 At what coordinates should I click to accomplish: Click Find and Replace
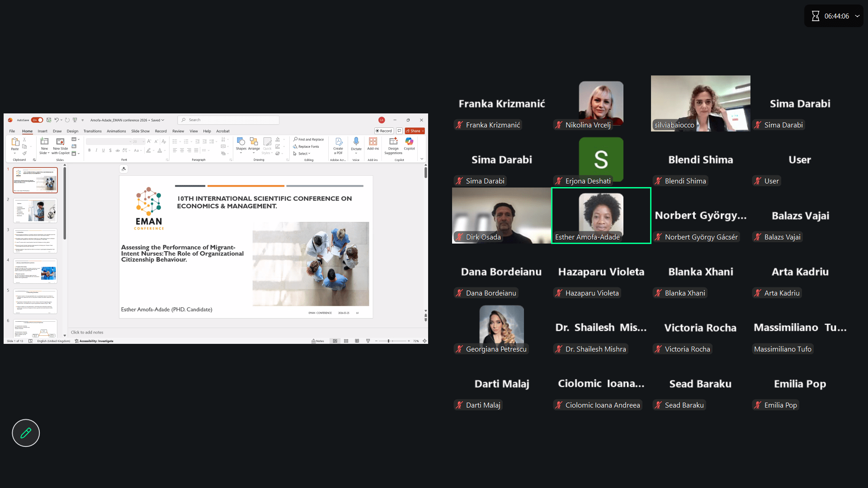tap(309, 140)
